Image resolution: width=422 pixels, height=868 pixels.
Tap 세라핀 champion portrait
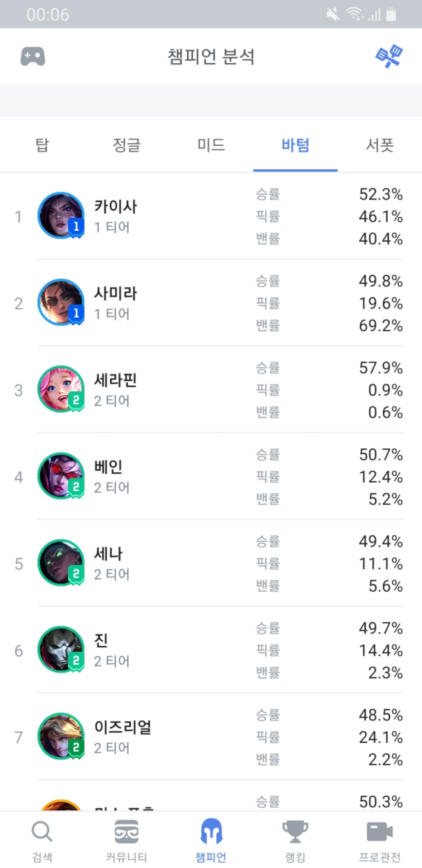pos(61,389)
